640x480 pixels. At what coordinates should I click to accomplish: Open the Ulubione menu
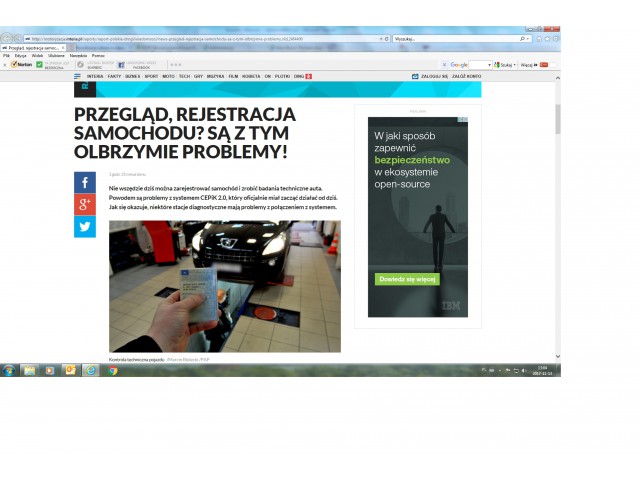click(x=56, y=55)
